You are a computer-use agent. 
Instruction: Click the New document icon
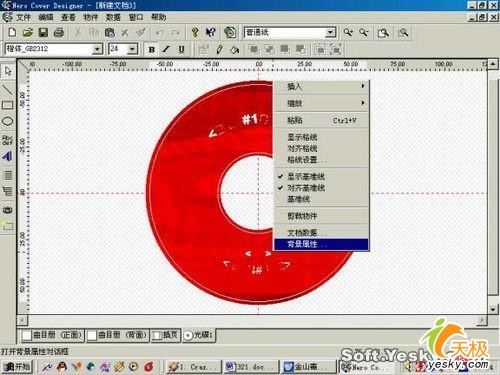tap(12, 32)
